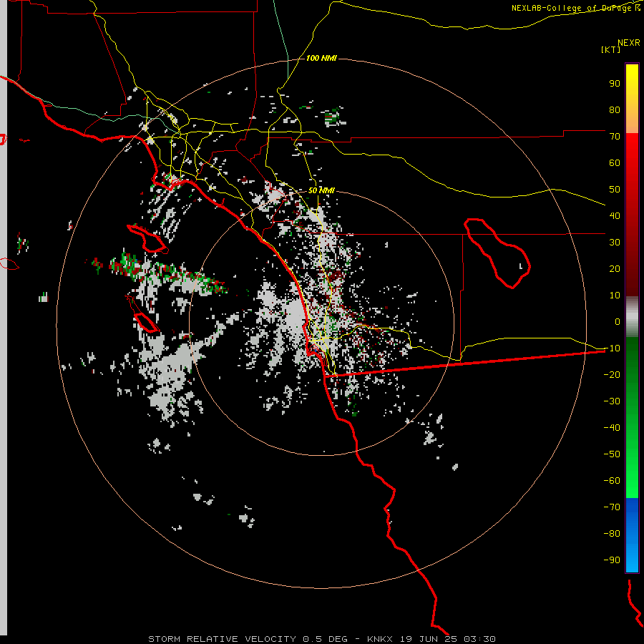Click the 30 value on the velocity scale
Viewport: 644px width, 644px height.
pyautogui.click(x=615, y=243)
